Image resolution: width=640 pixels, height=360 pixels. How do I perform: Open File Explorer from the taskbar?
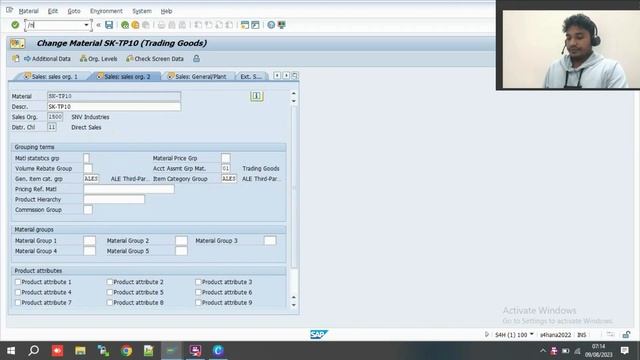click(x=80, y=351)
